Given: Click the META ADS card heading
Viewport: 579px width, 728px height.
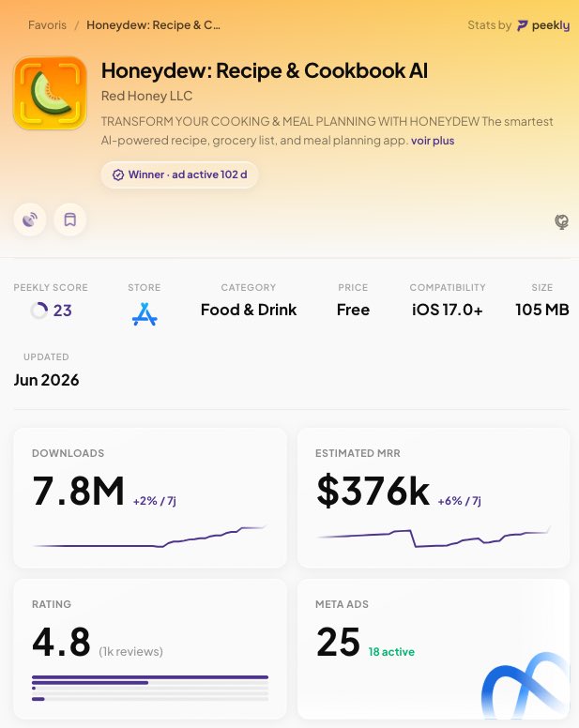Looking at the screenshot, I should (342, 604).
